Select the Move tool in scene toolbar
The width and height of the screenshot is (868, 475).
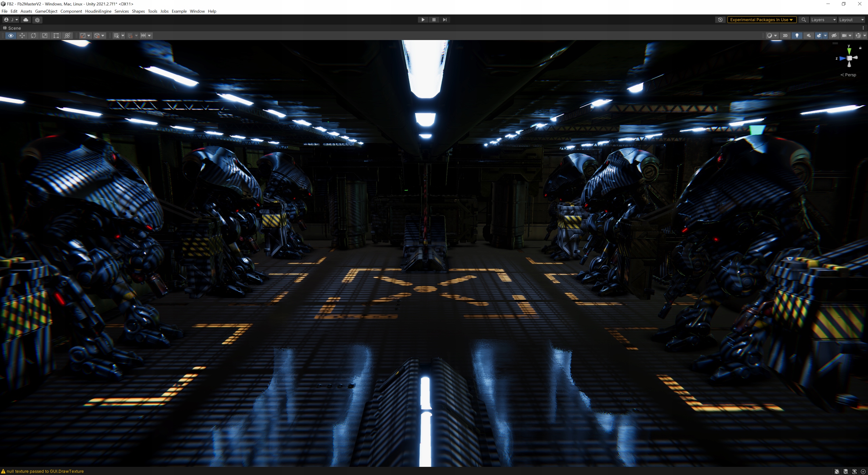point(22,36)
